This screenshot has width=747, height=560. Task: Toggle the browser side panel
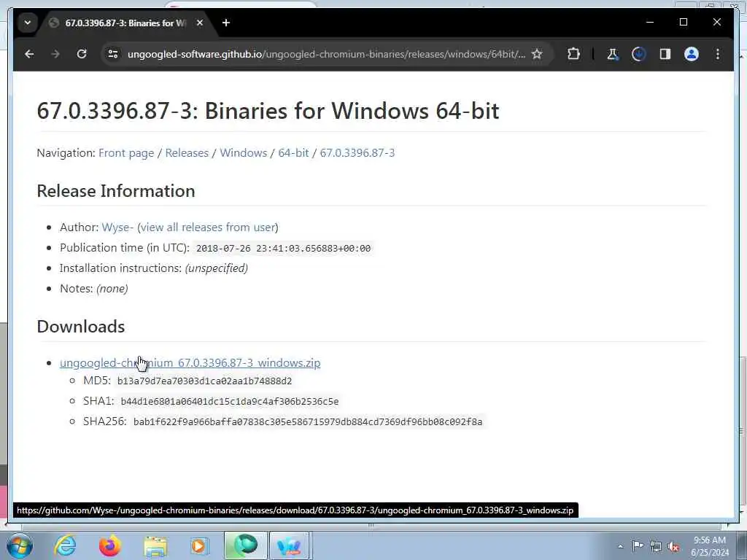[x=665, y=54]
